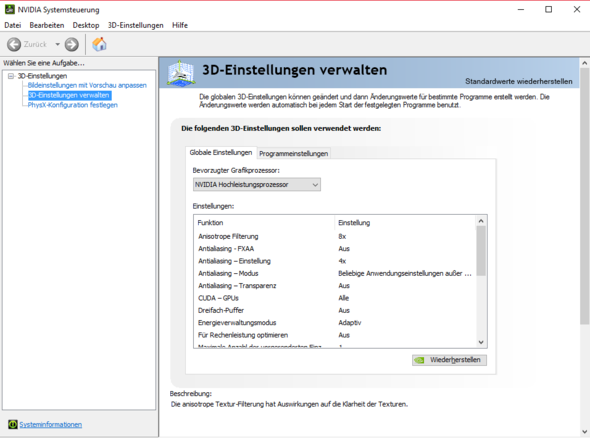Open the Bearbeiten menu
This screenshot has width=590, height=438.
click(x=47, y=25)
